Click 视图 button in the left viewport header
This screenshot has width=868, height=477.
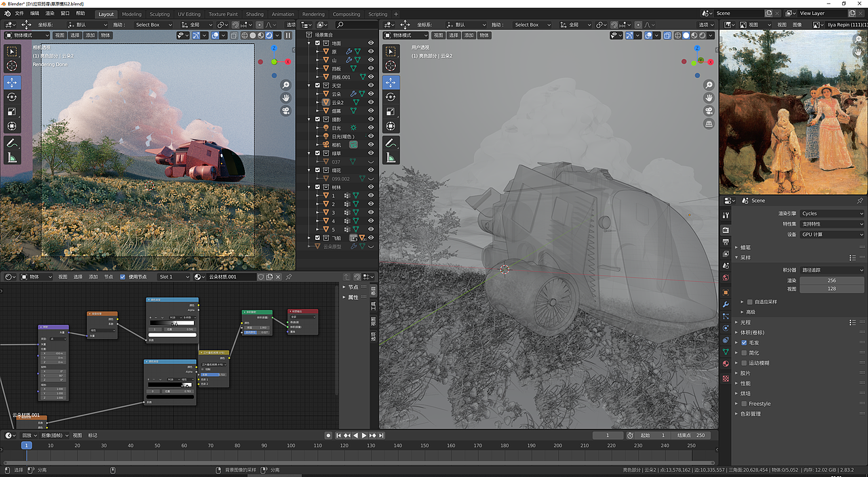point(60,35)
